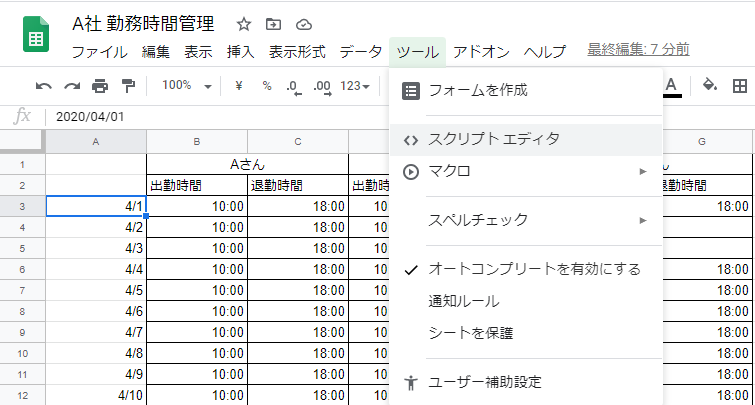This screenshot has width=755, height=405.
Task: Open the データ menu
Action: [x=361, y=52]
